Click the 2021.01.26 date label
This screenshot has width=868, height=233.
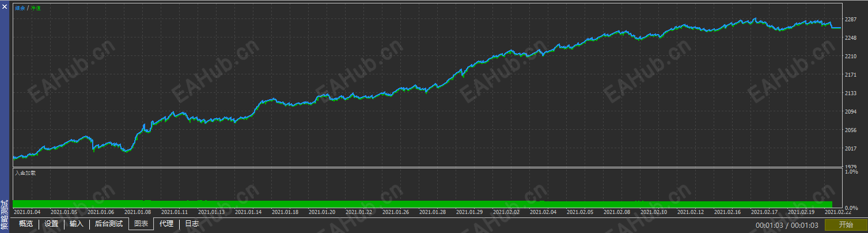coord(396,212)
